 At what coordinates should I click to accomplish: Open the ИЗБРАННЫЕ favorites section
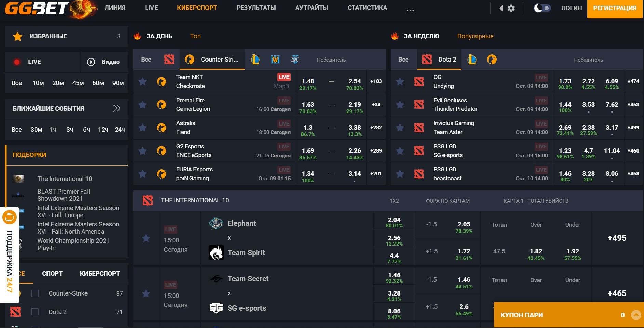67,36
